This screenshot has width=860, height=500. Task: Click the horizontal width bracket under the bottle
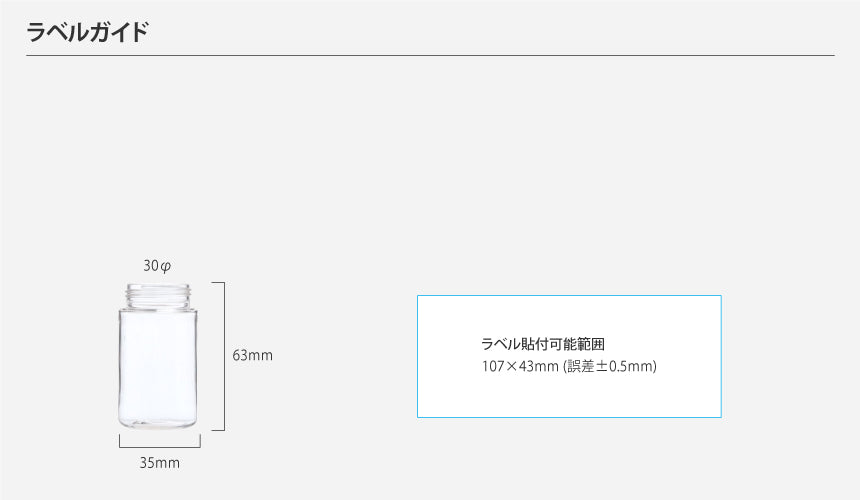(x=160, y=445)
